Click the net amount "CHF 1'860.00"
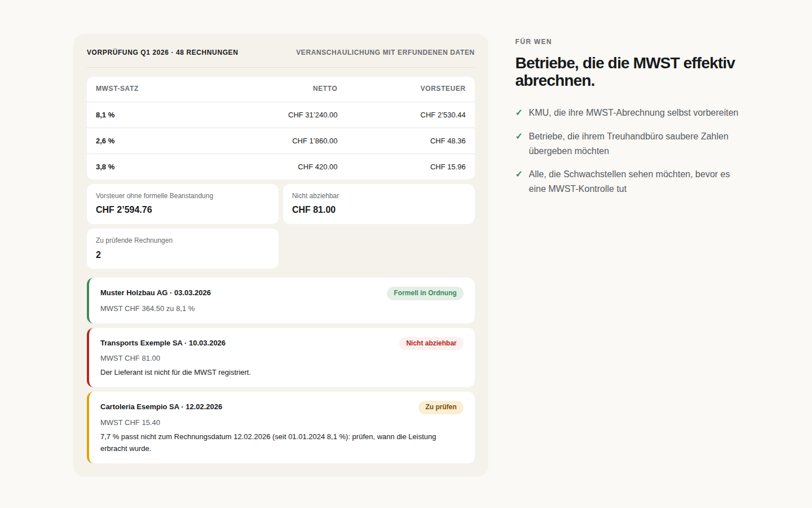The image size is (812, 508). (315, 141)
